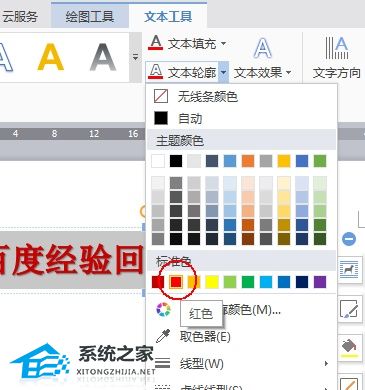The height and width of the screenshot is (390, 365).
Task: Click the 文字方向 text direction icon
Action: pyautogui.click(x=337, y=48)
